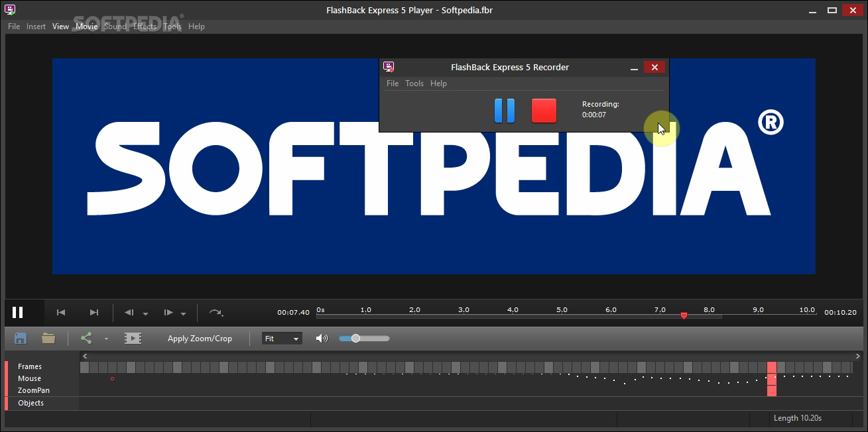Click the highlighted red frame in Frames track

(x=772, y=367)
